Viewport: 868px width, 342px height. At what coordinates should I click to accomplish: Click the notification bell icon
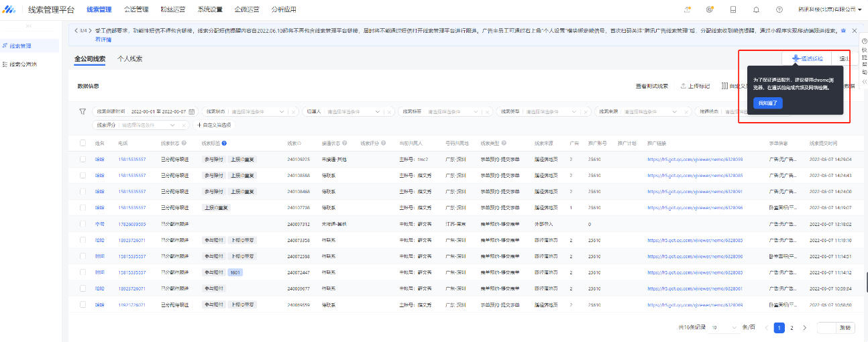(x=756, y=9)
